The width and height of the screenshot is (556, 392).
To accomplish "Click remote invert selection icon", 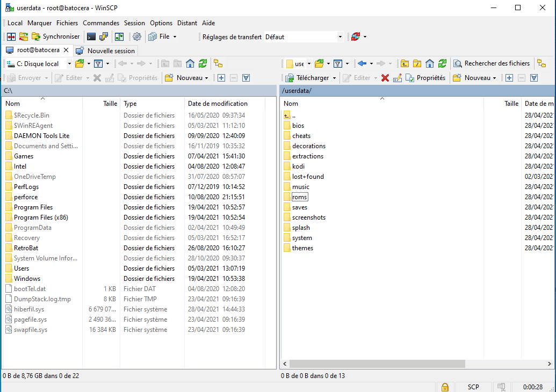I will (534, 78).
